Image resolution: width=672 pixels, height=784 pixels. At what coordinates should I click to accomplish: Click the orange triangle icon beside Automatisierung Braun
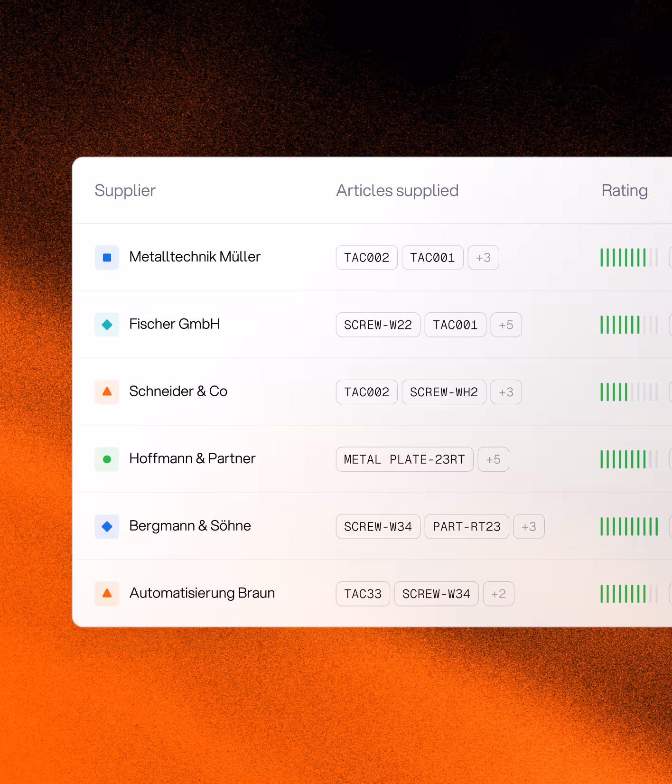[107, 594]
